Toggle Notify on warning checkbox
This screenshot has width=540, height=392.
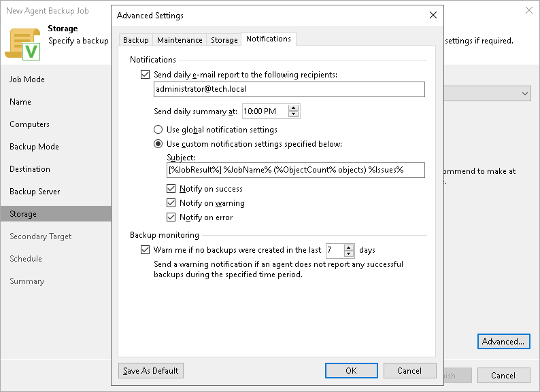tap(171, 203)
